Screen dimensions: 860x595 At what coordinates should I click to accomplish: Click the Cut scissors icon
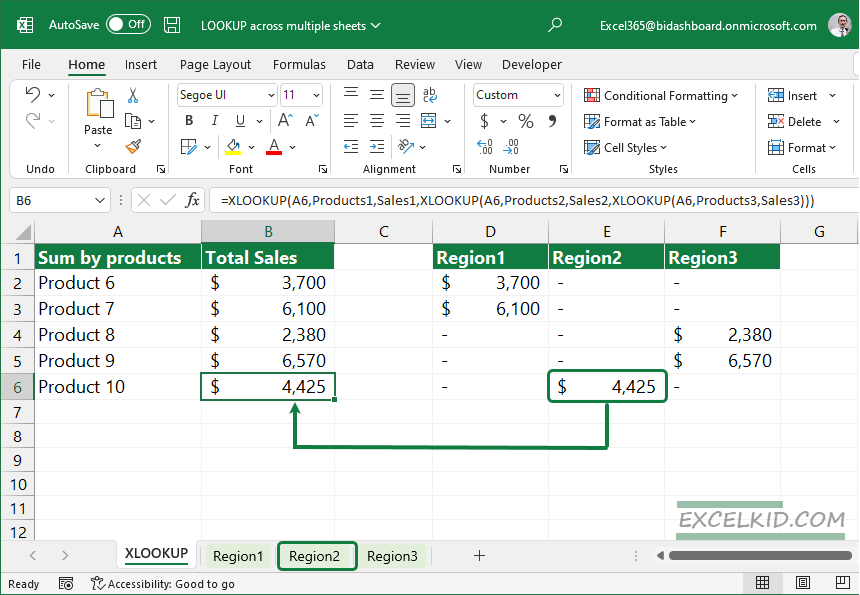(x=133, y=95)
